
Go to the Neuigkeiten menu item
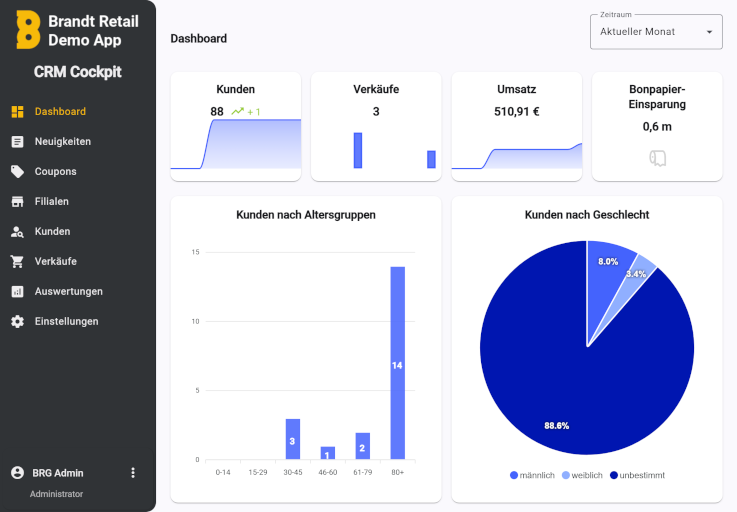pos(62,142)
